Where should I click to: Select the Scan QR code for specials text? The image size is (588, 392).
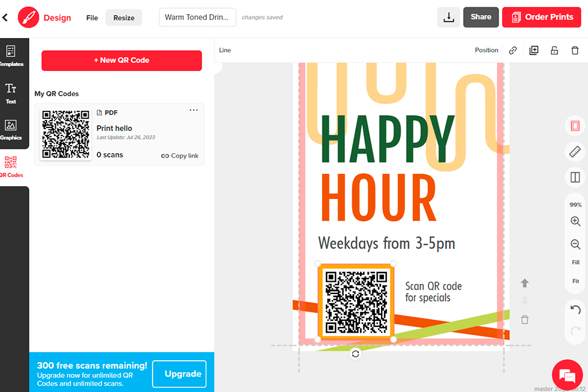[433, 292]
